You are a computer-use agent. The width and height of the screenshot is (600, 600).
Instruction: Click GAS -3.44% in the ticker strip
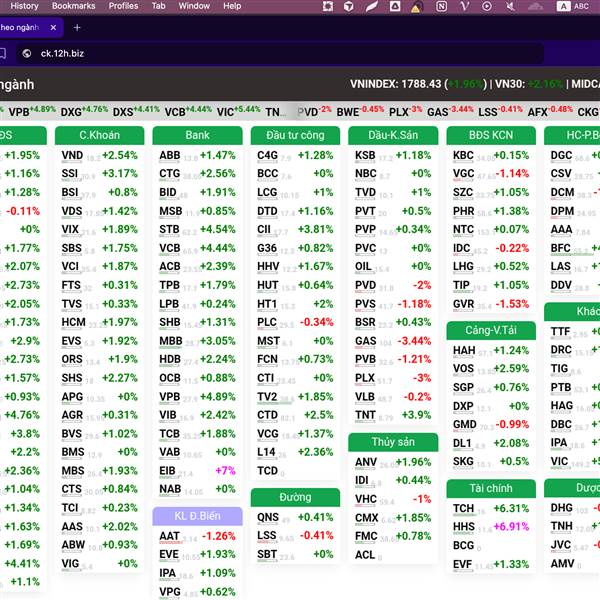click(450, 112)
